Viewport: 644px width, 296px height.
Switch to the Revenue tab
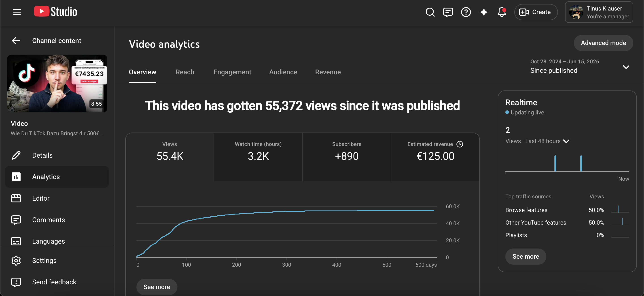(328, 72)
